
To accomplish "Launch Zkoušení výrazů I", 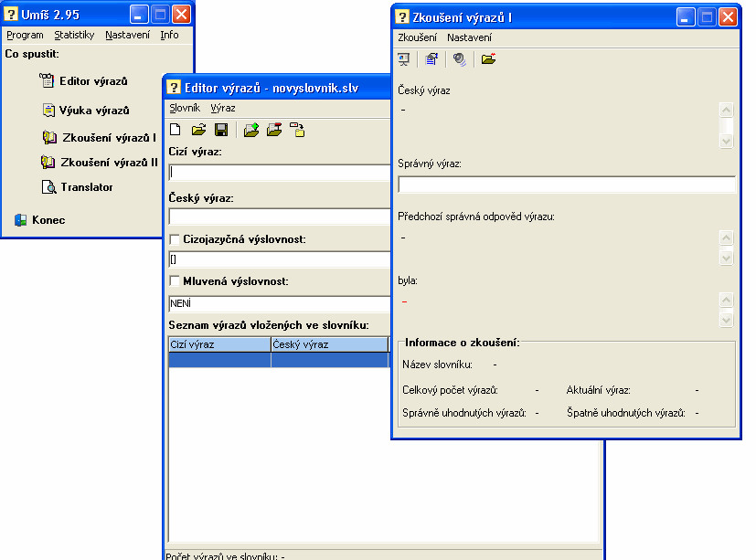I will click(x=109, y=138).
